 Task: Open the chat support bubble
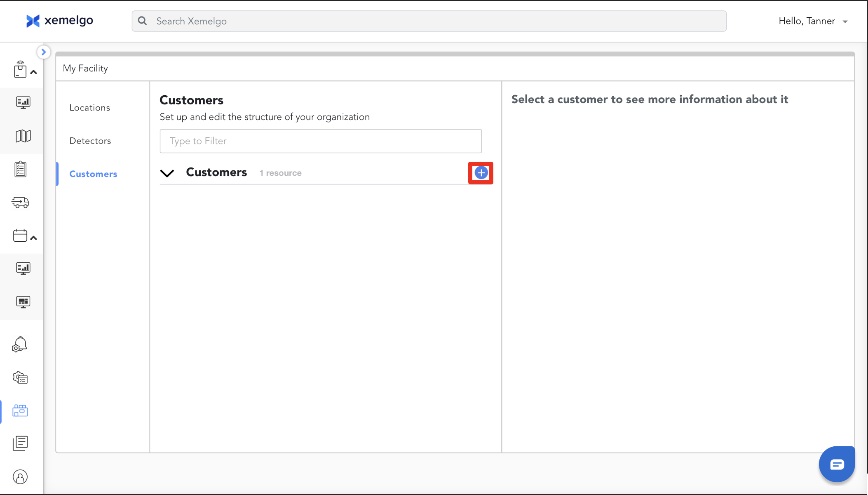pos(837,464)
